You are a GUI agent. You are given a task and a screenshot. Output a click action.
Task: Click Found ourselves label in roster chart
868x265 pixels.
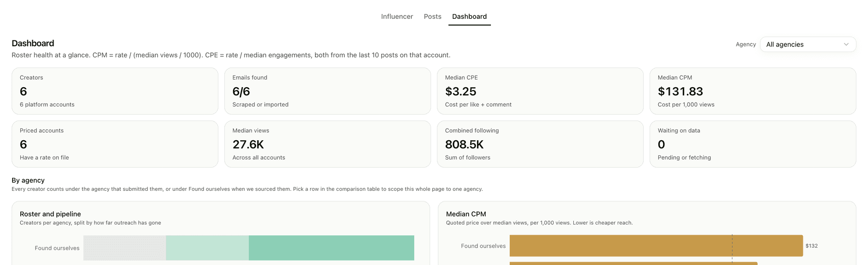(57, 248)
